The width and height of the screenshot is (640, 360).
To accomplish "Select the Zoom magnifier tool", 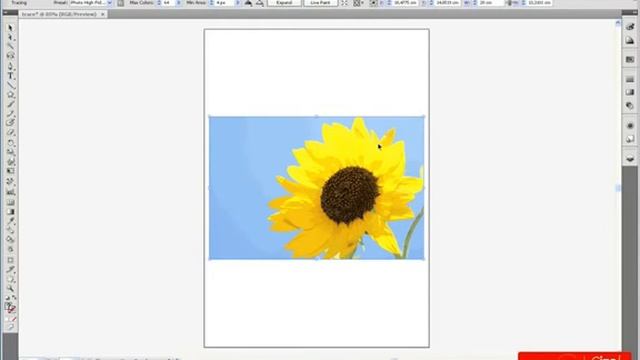I will [x=10, y=289].
